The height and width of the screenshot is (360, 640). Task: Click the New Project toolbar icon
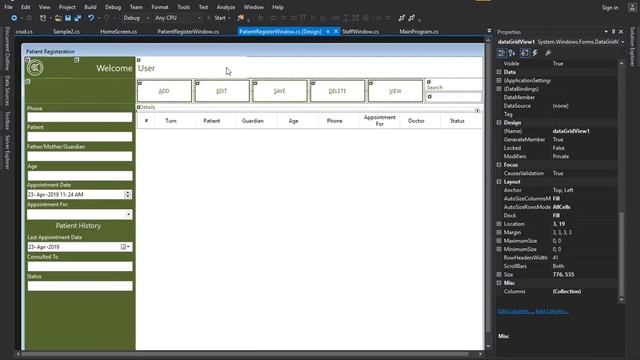43,18
